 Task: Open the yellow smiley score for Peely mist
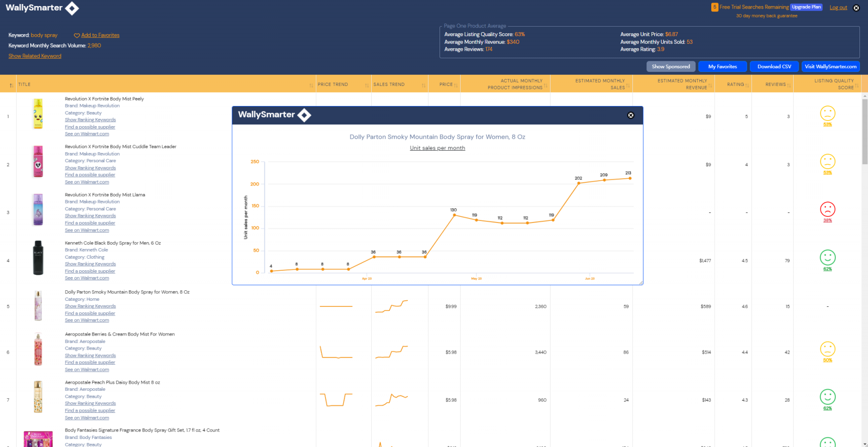(x=827, y=113)
